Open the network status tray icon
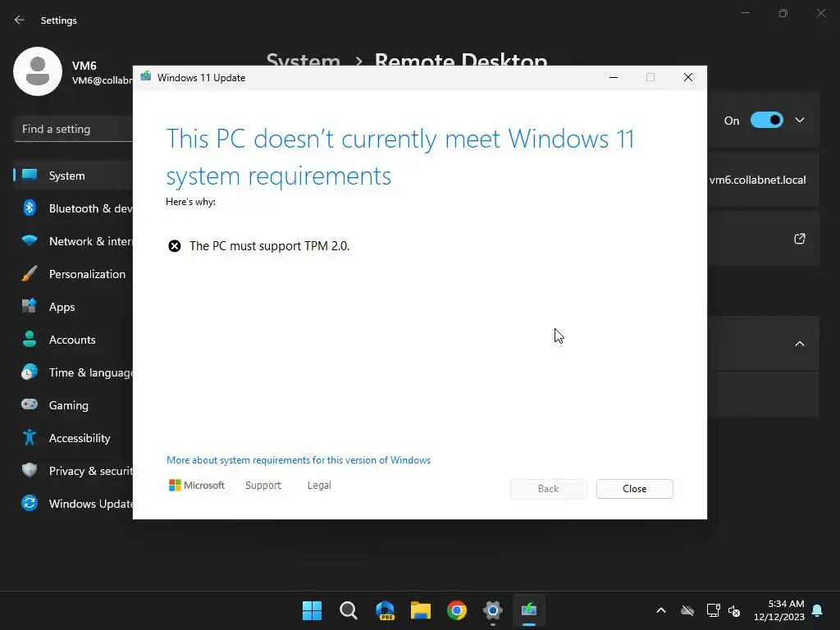Screen dimensions: 840x630 [x=713, y=610]
